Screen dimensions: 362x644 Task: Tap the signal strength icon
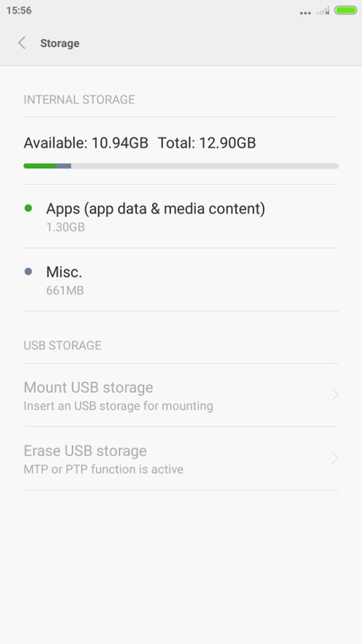pos(323,11)
